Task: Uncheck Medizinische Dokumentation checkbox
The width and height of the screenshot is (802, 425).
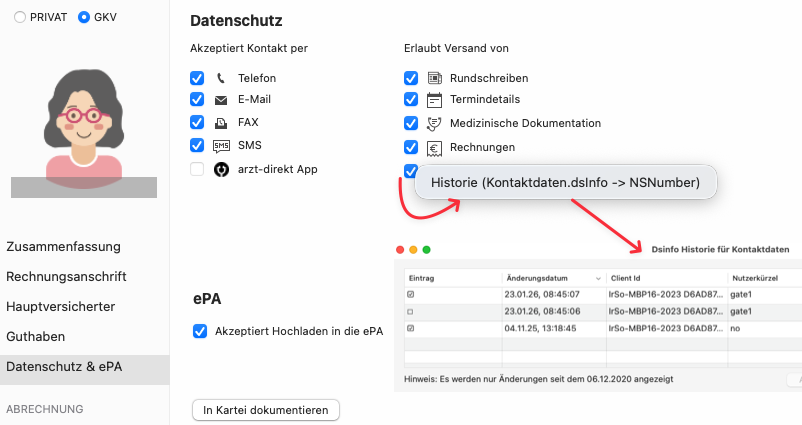Action: (x=411, y=123)
